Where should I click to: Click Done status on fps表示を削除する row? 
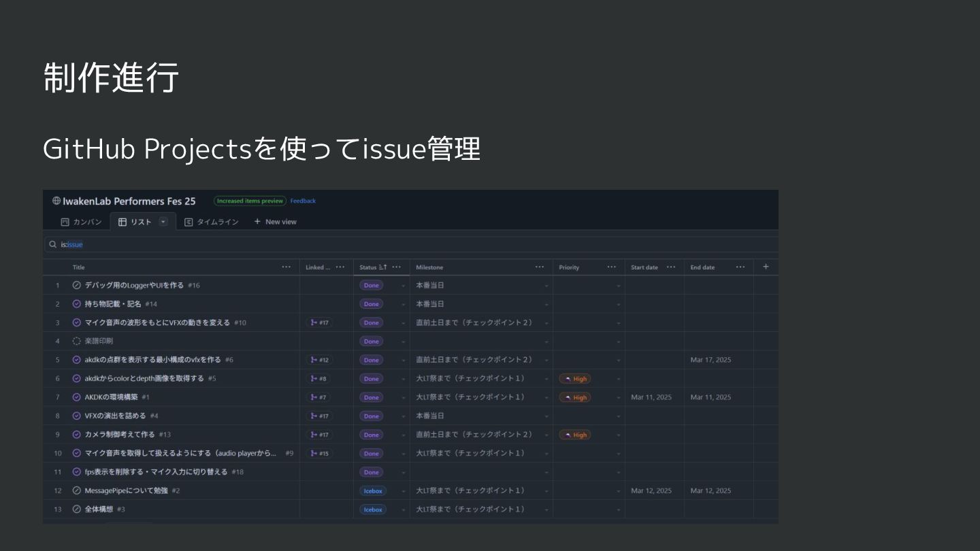371,472
